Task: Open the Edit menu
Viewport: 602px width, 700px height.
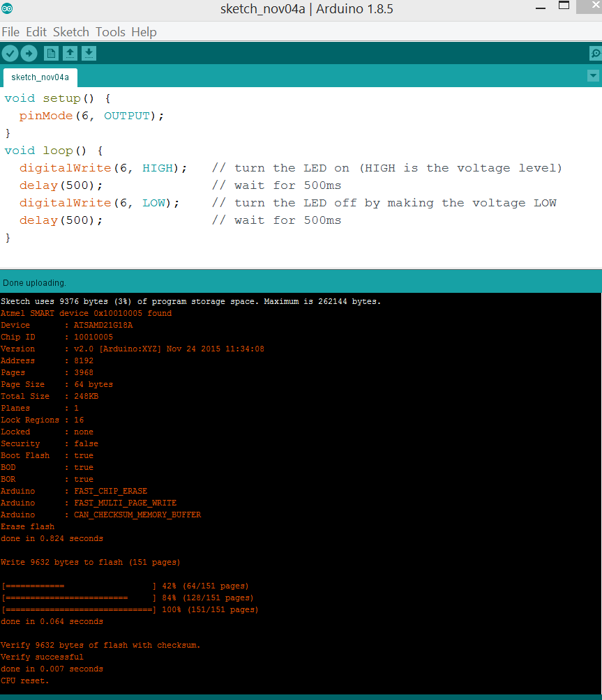Action: coord(37,31)
